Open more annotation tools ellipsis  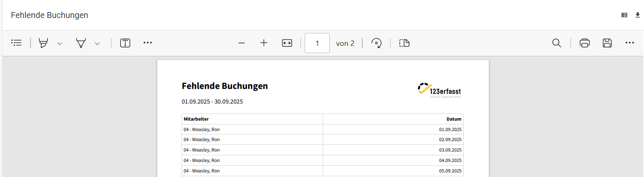tap(148, 43)
